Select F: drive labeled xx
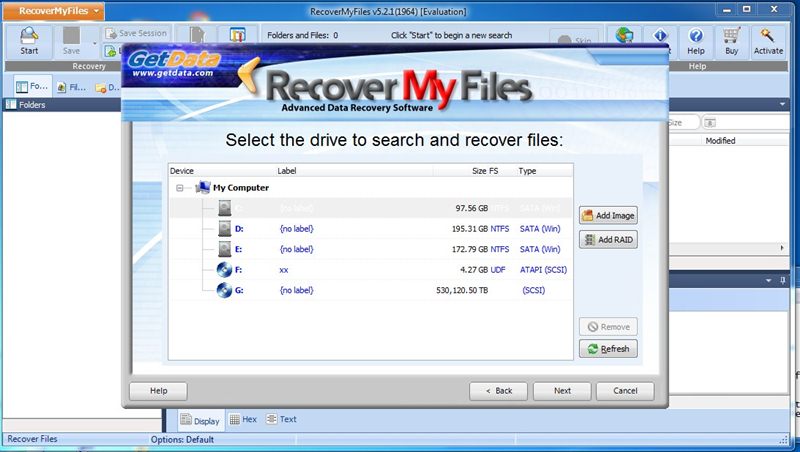The height and width of the screenshot is (452, 800). click(371, 269)
